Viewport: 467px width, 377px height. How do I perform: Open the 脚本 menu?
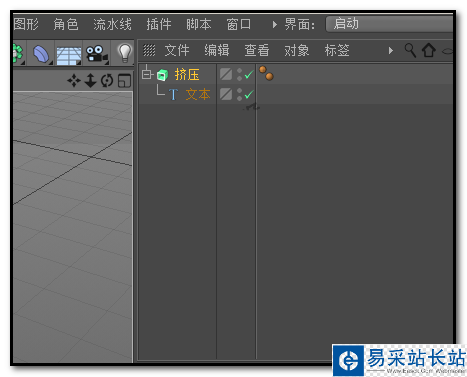coord(199,24)
